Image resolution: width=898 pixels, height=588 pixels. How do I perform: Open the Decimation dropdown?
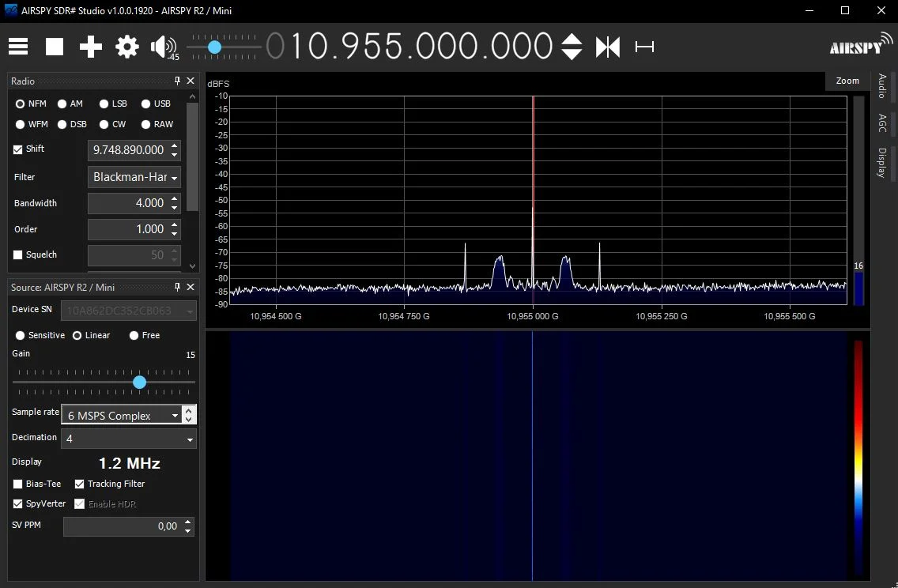point(129,439)
